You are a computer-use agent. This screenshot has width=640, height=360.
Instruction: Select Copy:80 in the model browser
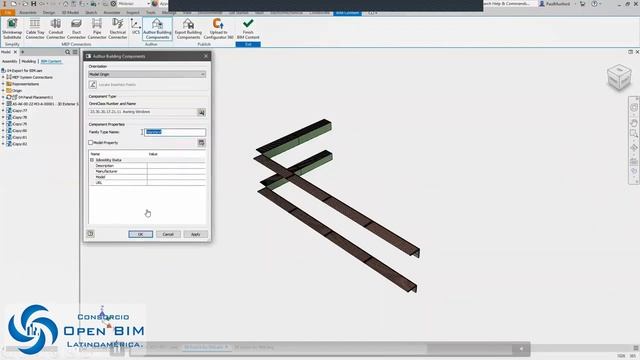point(17,131)
